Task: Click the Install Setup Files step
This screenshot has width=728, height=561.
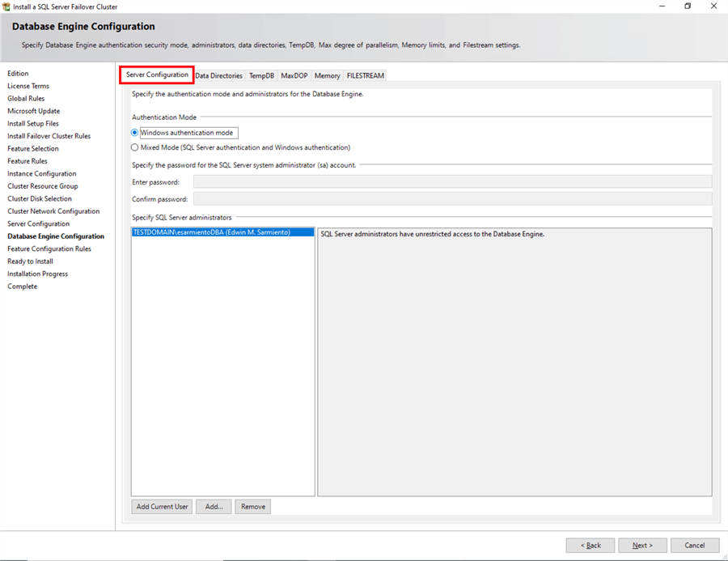Action: point(33,124)
